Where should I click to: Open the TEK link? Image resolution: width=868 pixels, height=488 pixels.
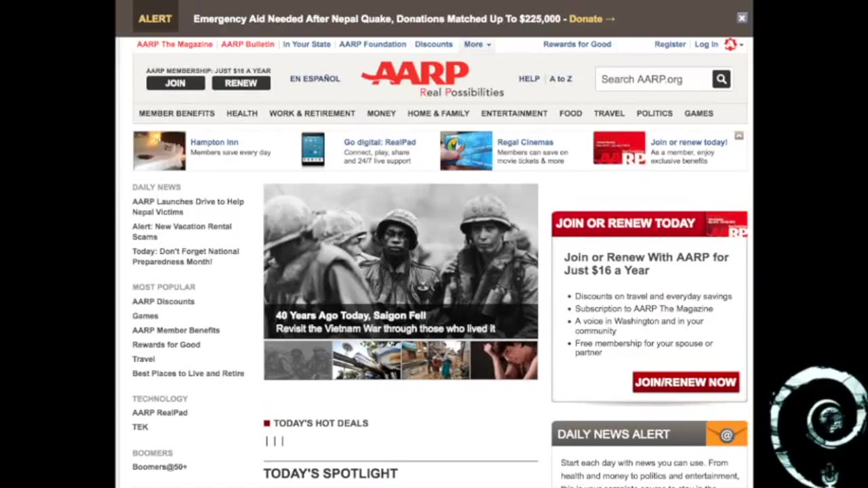pos(140,427)
